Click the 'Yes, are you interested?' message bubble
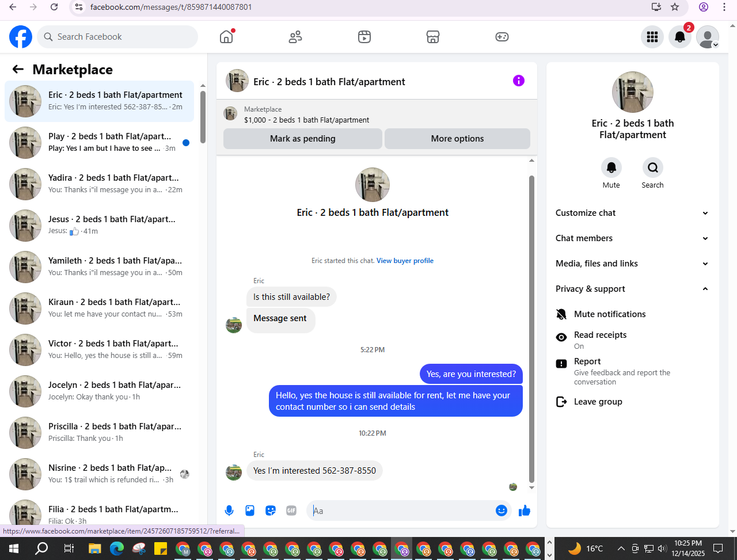 click(471, 374)
